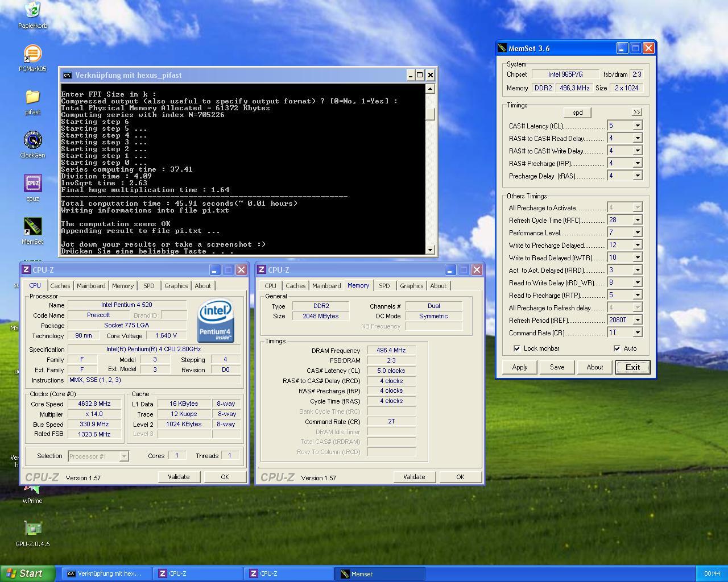Click the Intel Pentium 4 logo
Viewport: 728px width, 582px height.
click(x=216, y=321)
